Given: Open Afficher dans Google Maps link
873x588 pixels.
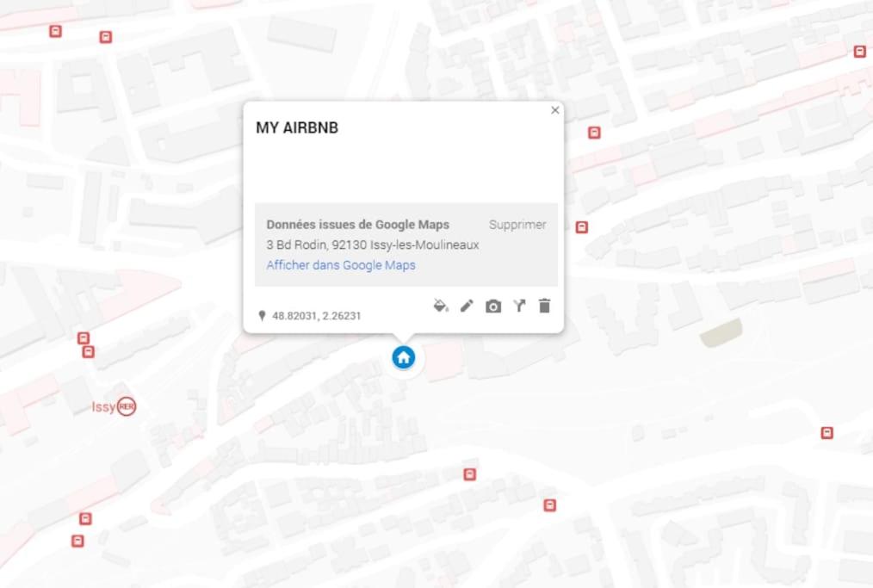Looking at the screenshot, I should [x=341, y=265].
